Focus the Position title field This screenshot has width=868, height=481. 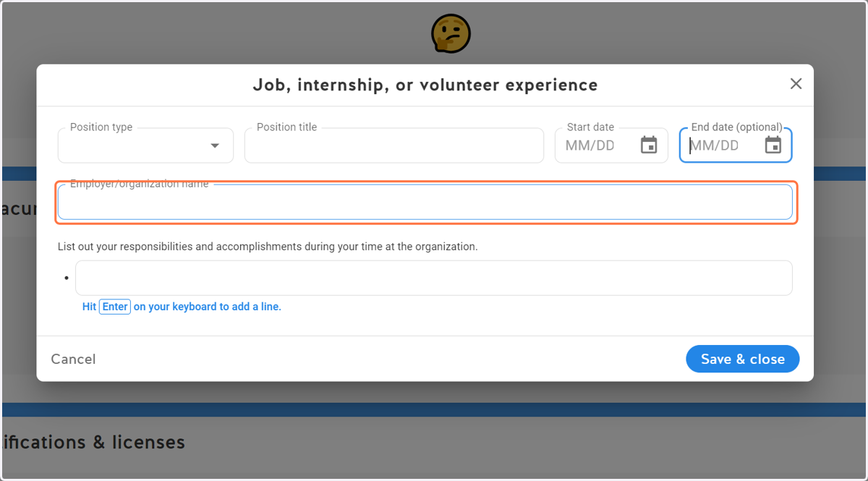(394, 145)
